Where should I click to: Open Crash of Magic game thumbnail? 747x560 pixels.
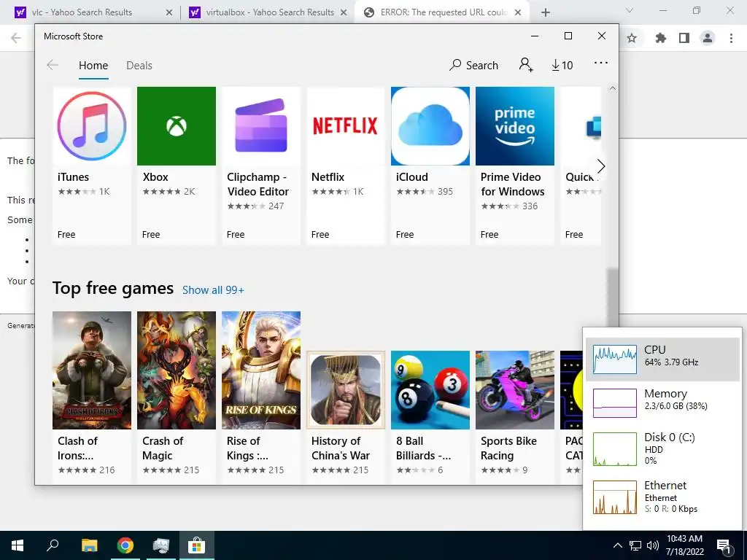(x=177, y=370)
